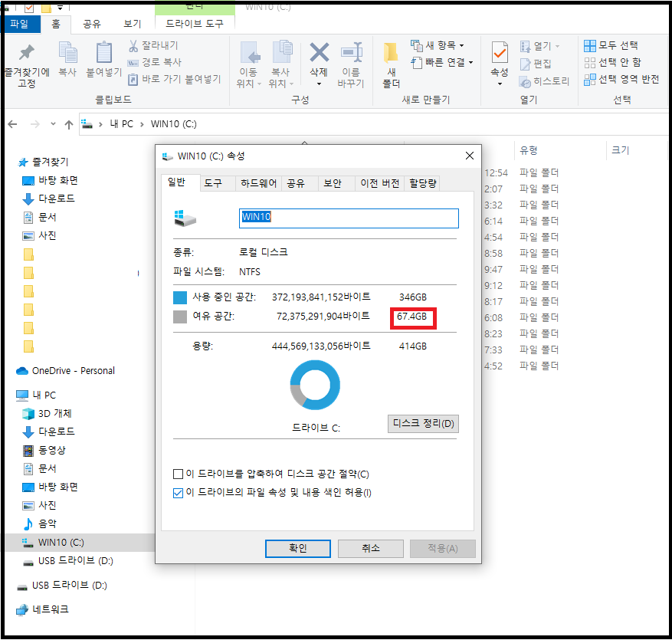
Task: Click Cut (잘라내기) scissors icon
Action: [x=133, y=45]
